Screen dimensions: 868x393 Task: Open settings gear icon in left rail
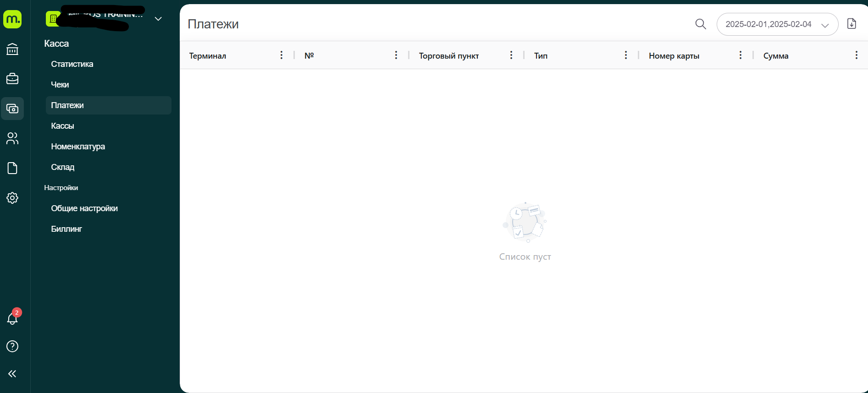coord(12,198)
